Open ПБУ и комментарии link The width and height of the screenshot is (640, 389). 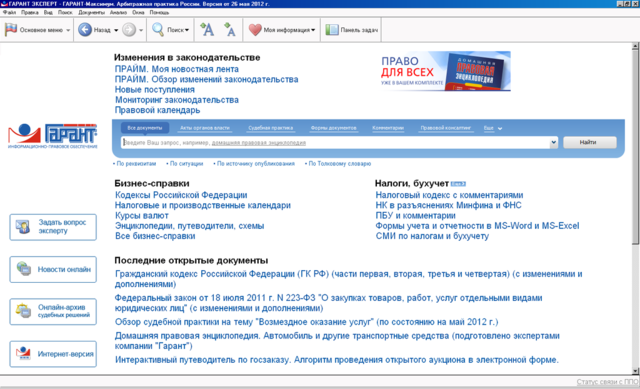(416, 216)
